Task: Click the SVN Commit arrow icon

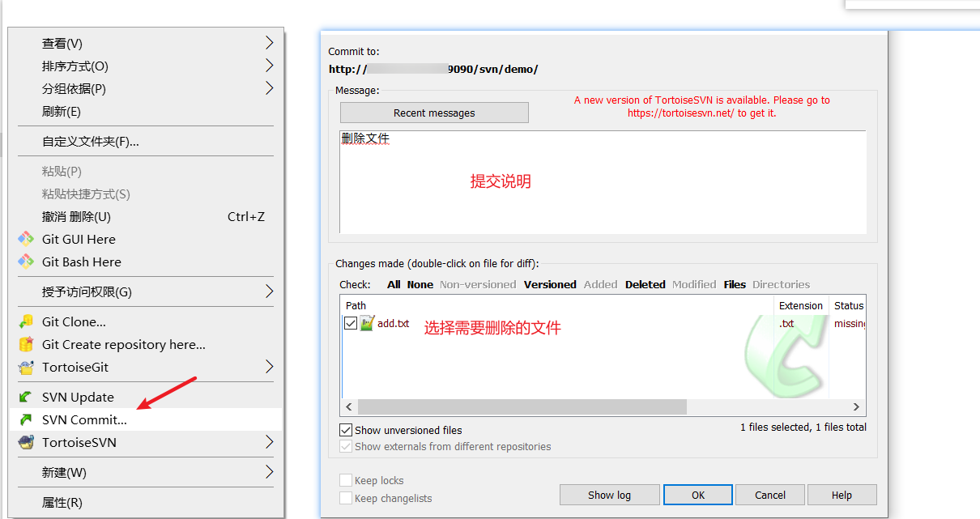Action: (x=26, y=419)
